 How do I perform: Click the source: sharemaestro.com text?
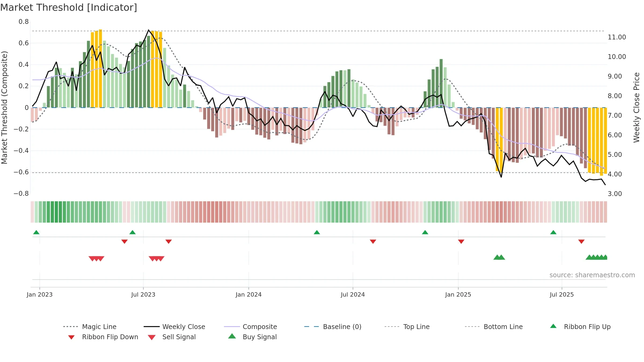click(x=592, y=275)
